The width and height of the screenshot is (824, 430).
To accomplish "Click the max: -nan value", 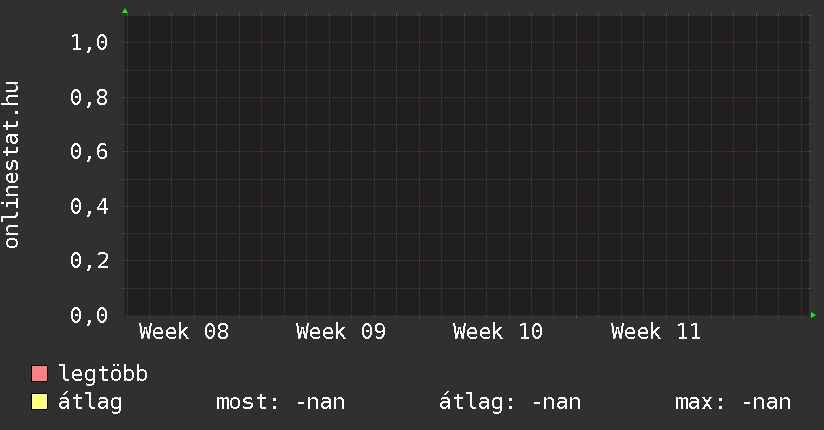I will (x=734, y=403).
